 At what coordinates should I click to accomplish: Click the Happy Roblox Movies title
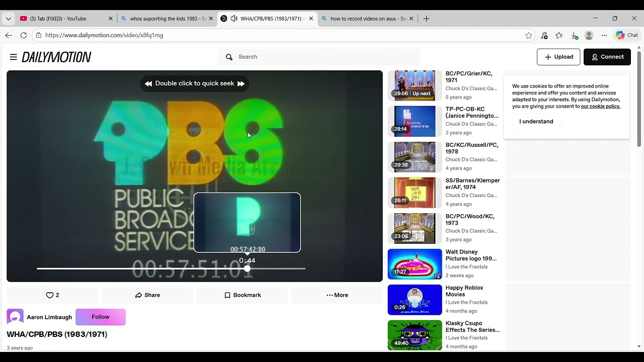(464, 291)
